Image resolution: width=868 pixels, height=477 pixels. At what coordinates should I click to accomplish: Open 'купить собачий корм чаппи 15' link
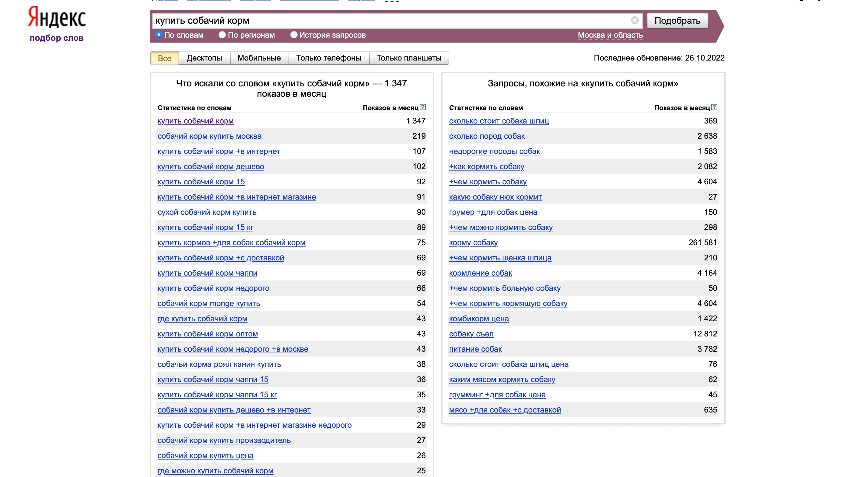pyautogui.click(x=213, y=379)
